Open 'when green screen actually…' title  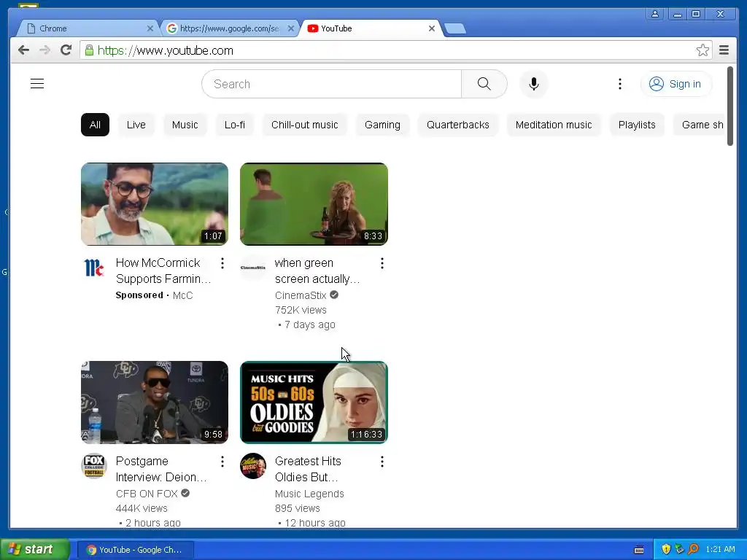tap(317, 271)
